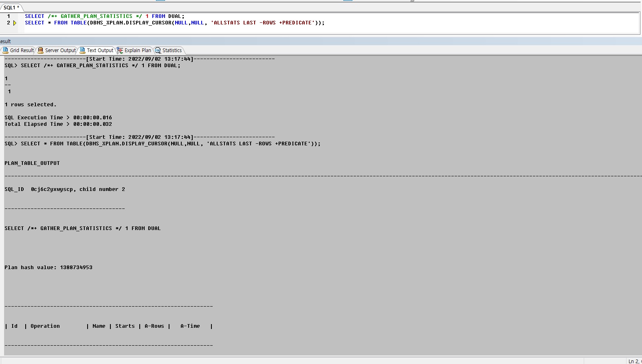The height and width of the screenshot is (364, 642).
Task: Click the PLAN_TABLE_OUTPUT heading in the output
Action: [x=32, y=163]
